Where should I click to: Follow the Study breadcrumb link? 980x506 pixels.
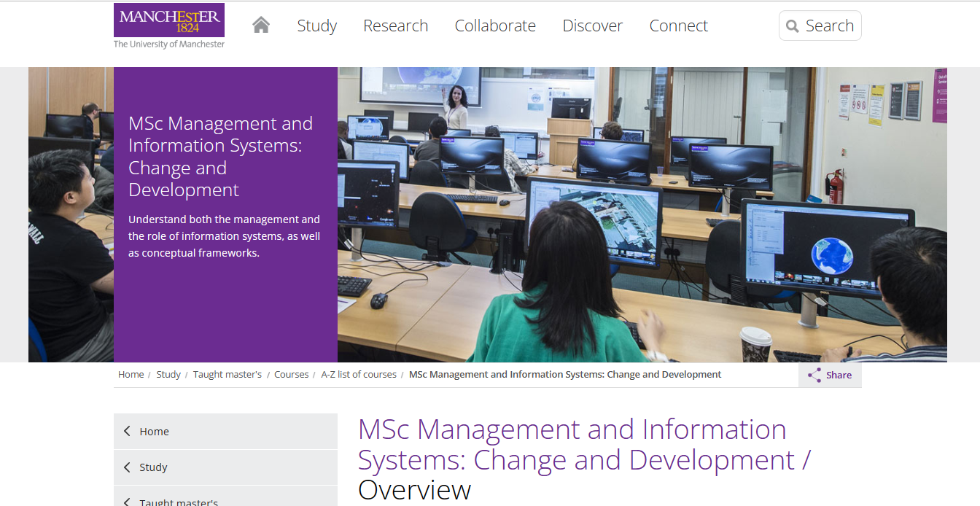coord(168,375)
